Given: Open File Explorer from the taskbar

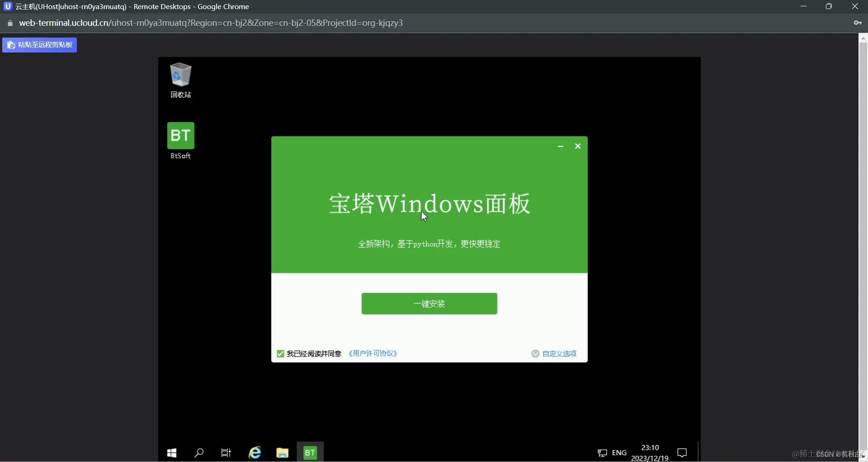Looking at the screenshot, I should coord(282,452).
